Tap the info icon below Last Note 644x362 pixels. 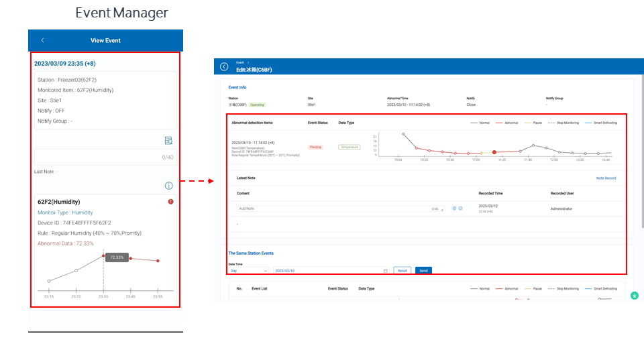click(169, 186)
